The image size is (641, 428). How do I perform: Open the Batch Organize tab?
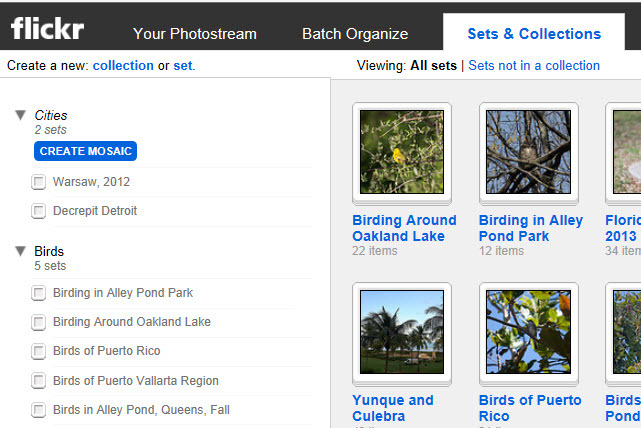point(355,34)
